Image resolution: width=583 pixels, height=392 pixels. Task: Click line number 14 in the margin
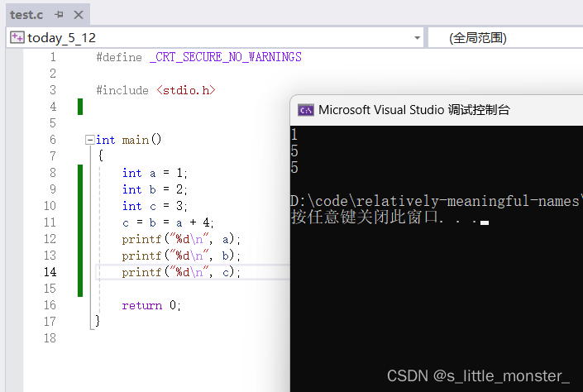click(51, 272)
